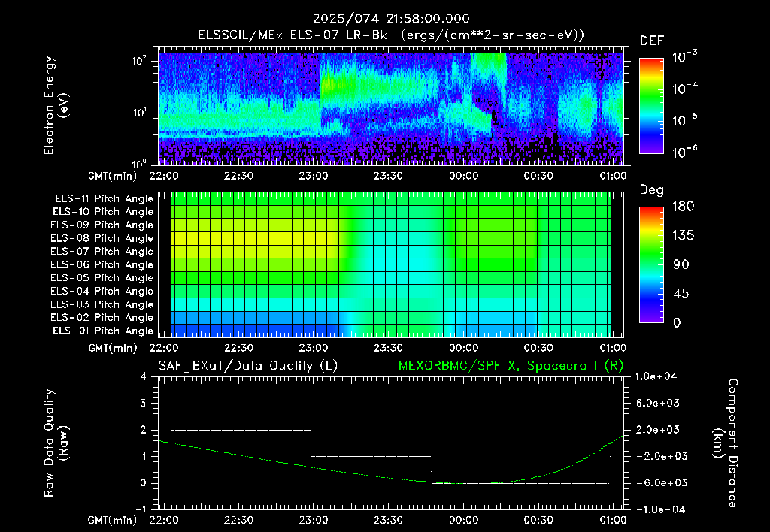Click 23:00 tick under data quality plot
Image resolution: width=770 pixels, height=532 pixels.
coord(314,520)
